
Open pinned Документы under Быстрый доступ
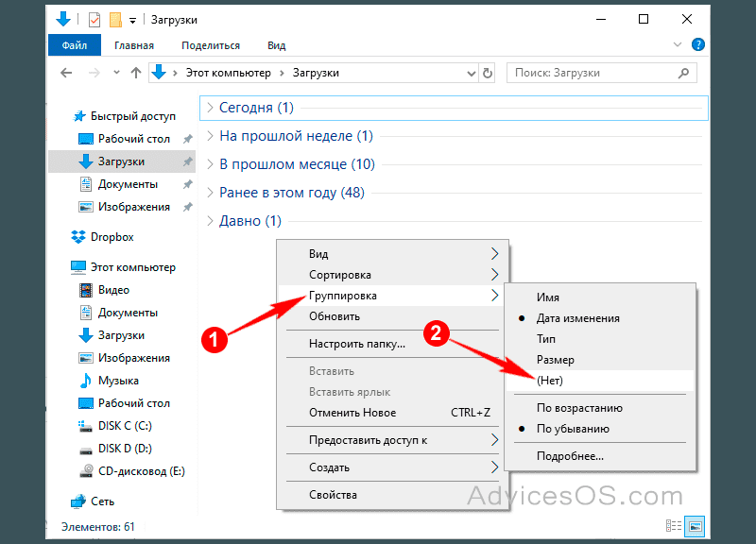pyautogui.click(x=118, y=184)
